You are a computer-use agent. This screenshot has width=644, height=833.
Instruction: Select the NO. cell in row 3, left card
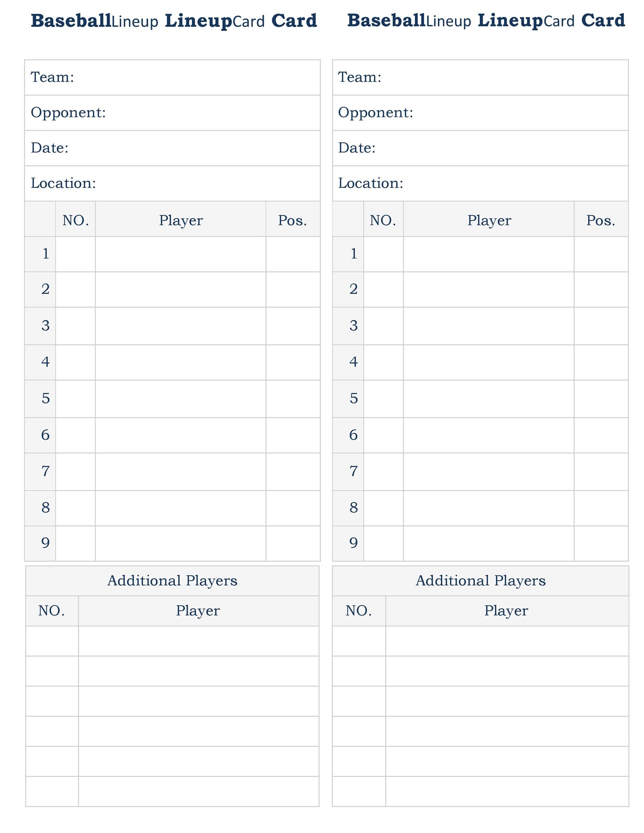pos(75,326)
